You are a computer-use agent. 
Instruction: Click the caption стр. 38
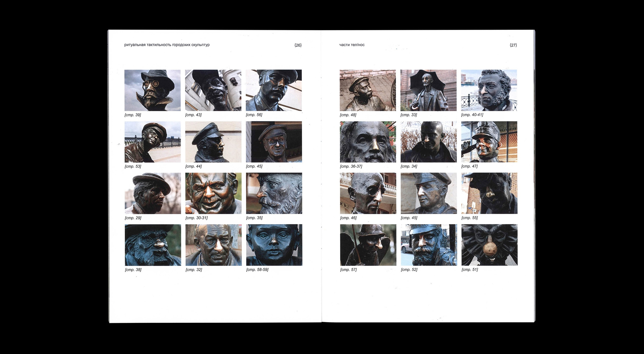[133, 270]
